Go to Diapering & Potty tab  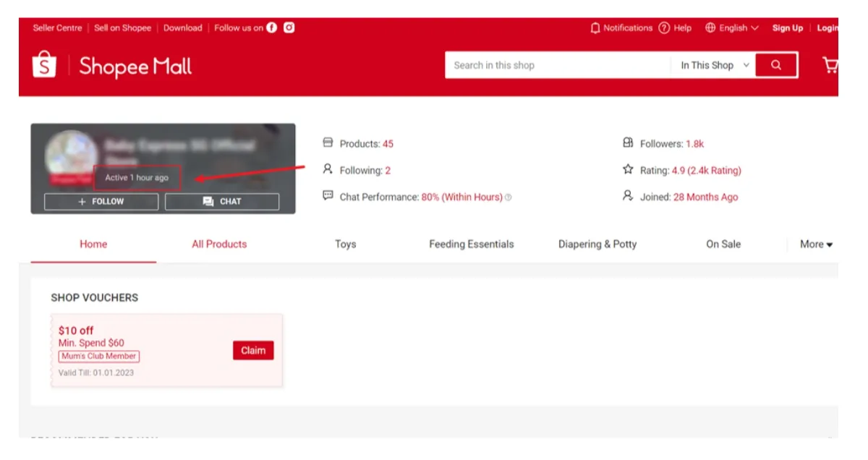(x=597, y=244)
